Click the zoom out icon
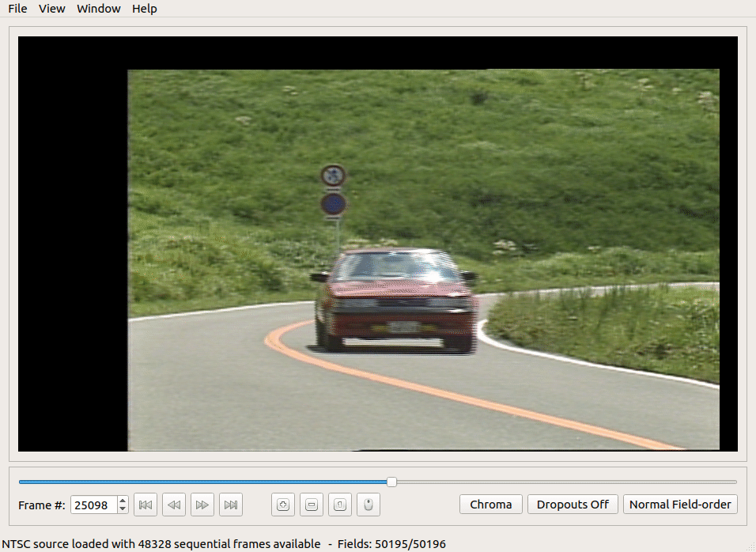The image size is (756, 552). (312, 505)
